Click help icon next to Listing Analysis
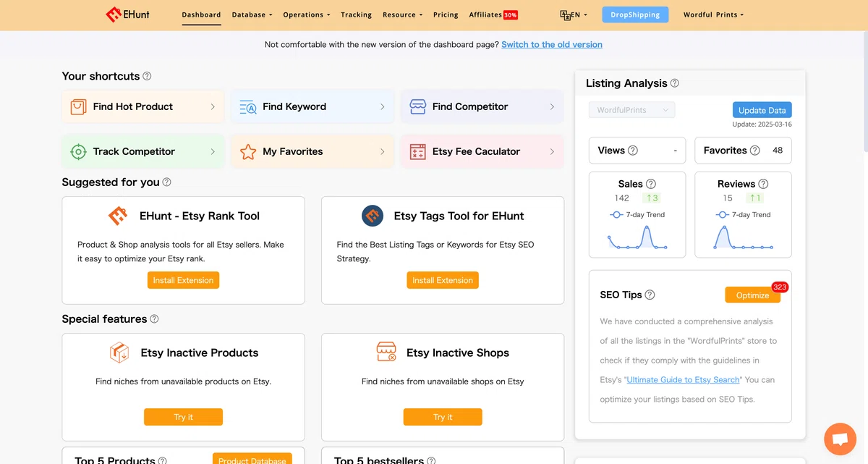 tap(675, 83)
